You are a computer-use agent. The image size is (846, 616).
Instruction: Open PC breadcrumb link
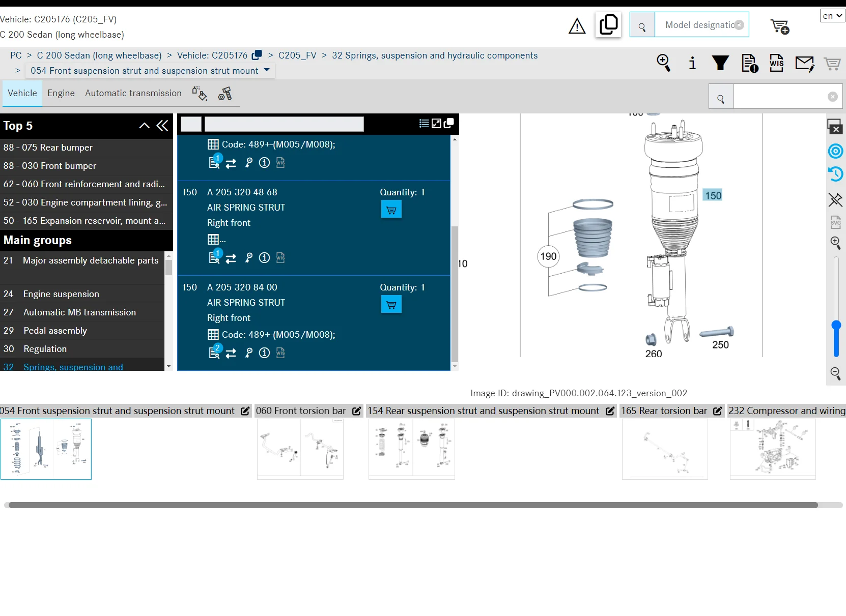click(16, 55)
